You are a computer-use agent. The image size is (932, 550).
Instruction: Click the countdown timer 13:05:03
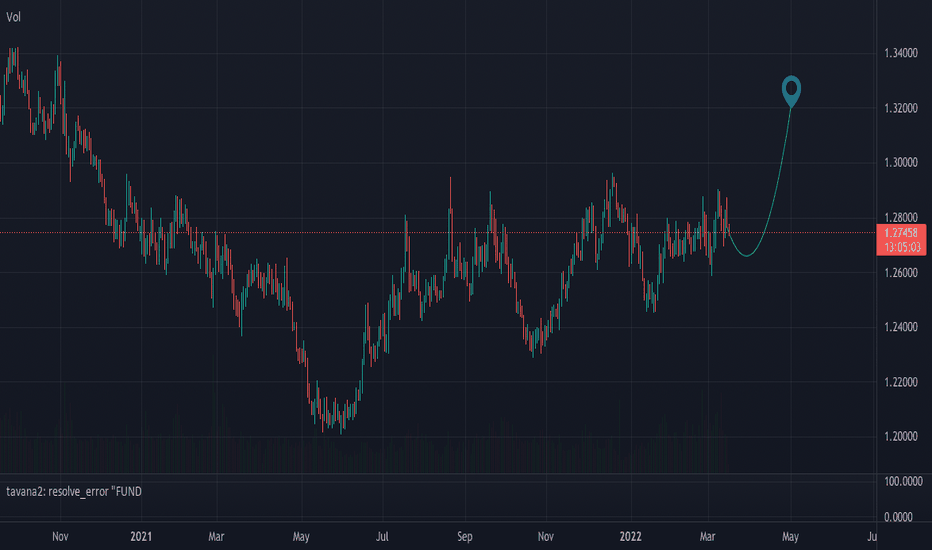pos(902,247)
